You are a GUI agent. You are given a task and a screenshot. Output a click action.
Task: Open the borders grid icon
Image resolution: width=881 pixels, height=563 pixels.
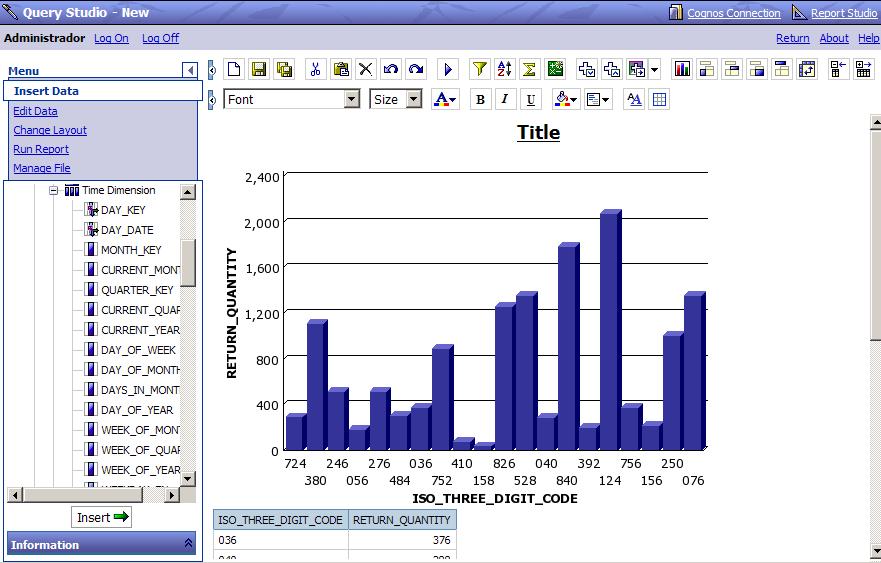[x=659, y=99]
